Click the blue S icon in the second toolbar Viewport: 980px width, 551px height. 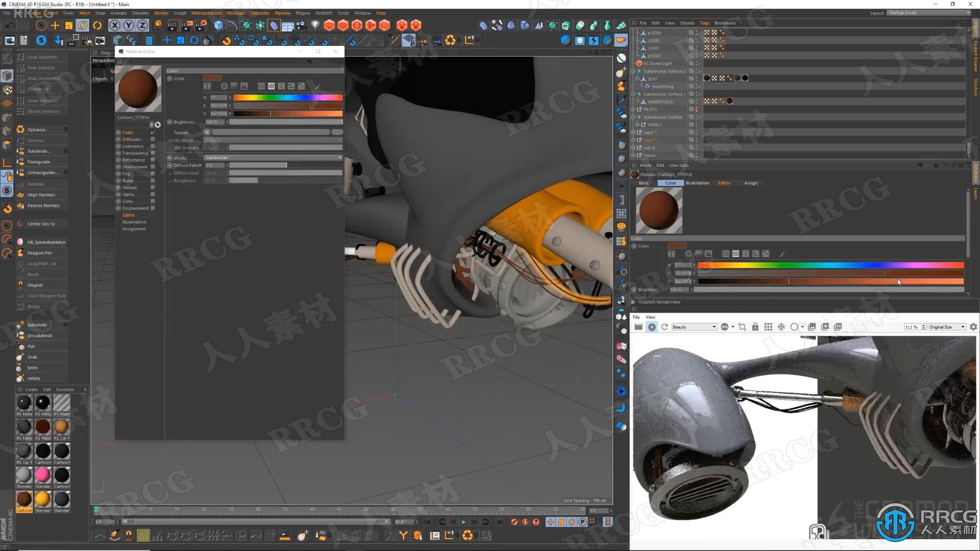coord(41,40)
